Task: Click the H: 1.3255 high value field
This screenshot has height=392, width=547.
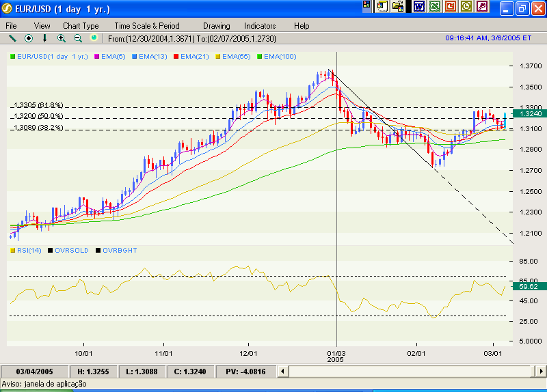Action: pos(93,372)
